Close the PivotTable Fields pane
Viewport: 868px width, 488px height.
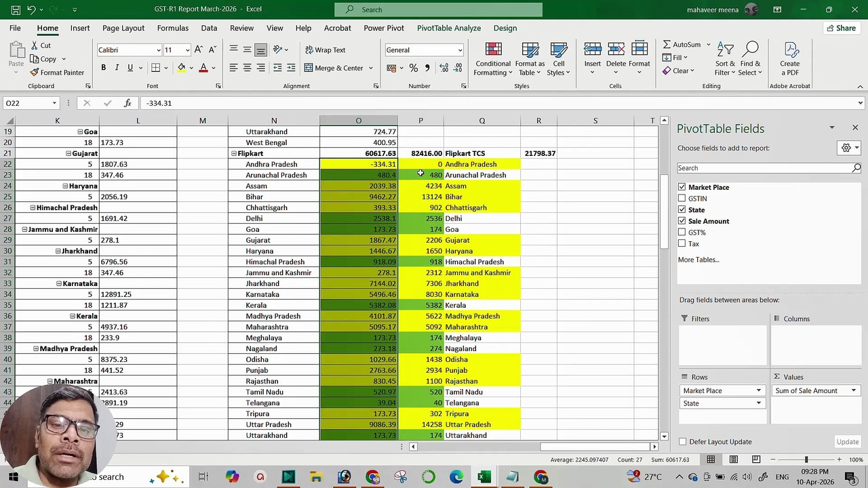(855, 127)
